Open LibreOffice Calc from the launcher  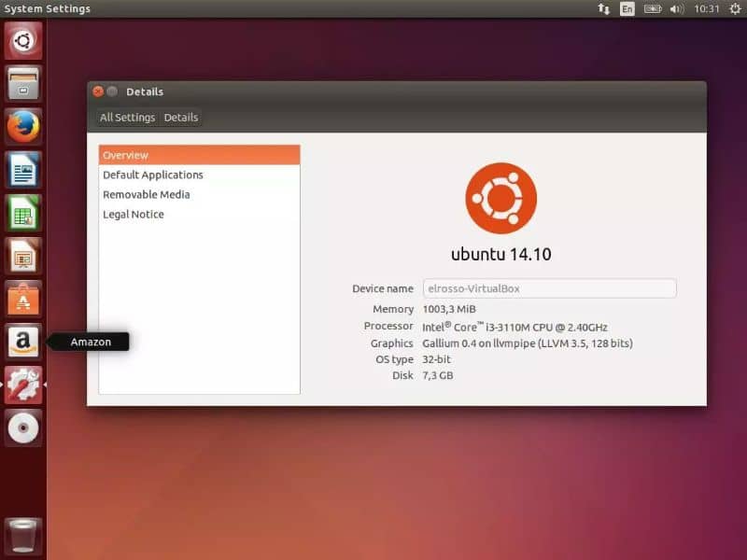point(23,213)
